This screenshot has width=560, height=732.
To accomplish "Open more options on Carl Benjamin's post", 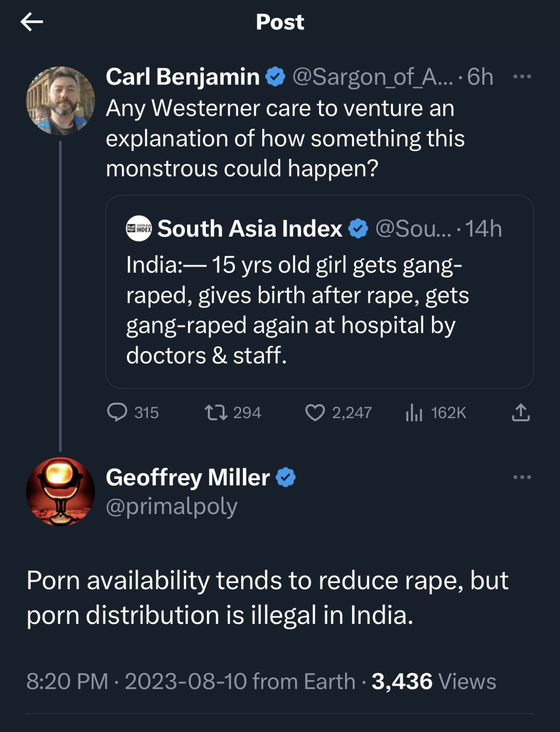I will click(522, 76).
